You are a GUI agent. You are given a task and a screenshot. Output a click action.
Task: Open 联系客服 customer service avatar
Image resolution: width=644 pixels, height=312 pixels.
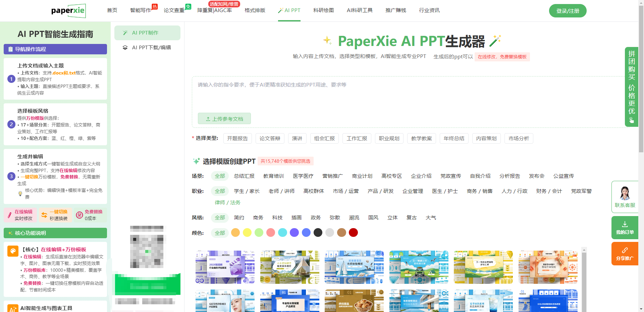tap(625, 197)
